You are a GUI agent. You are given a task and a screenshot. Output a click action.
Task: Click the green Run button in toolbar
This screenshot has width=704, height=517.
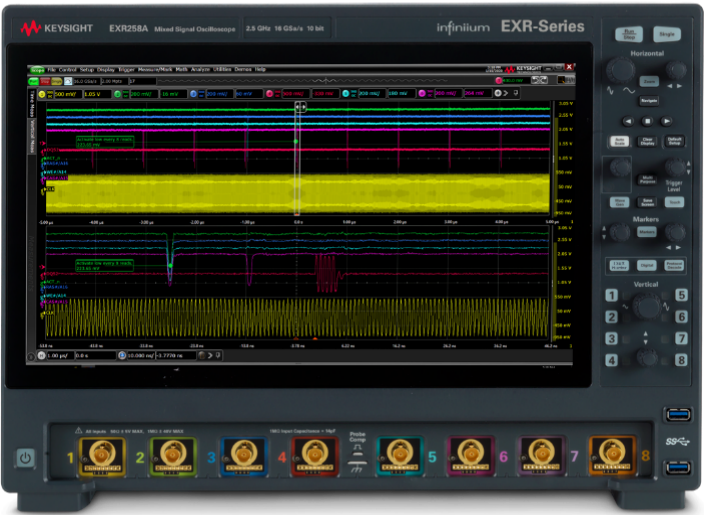point(33,81)
